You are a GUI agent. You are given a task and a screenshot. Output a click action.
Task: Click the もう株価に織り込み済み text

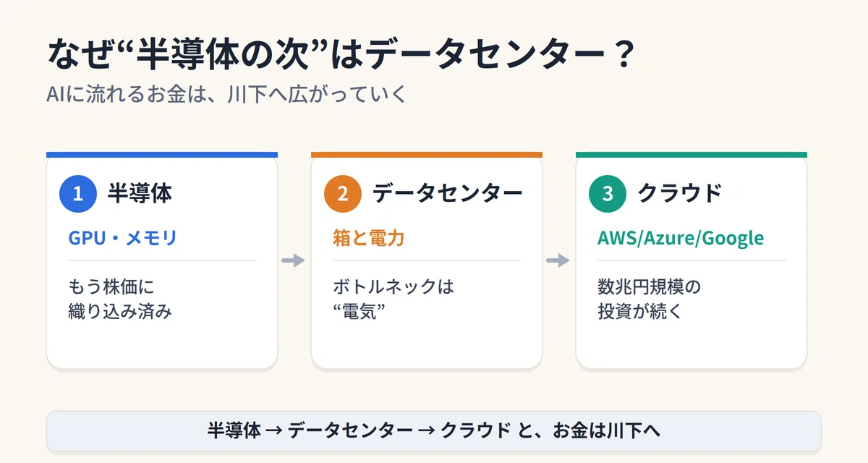(x=120, y=300)
